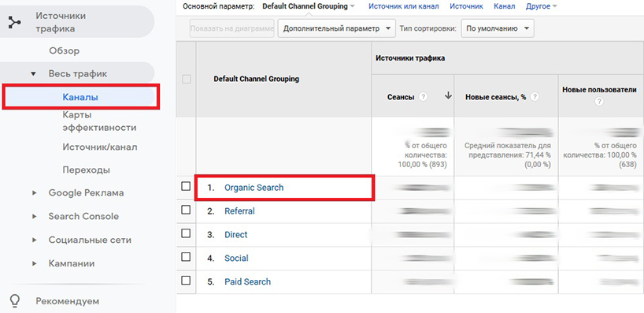Select Каналы in the sidebar
The image size is (644, 313).
pyautogui.click(x=80, y=97)
